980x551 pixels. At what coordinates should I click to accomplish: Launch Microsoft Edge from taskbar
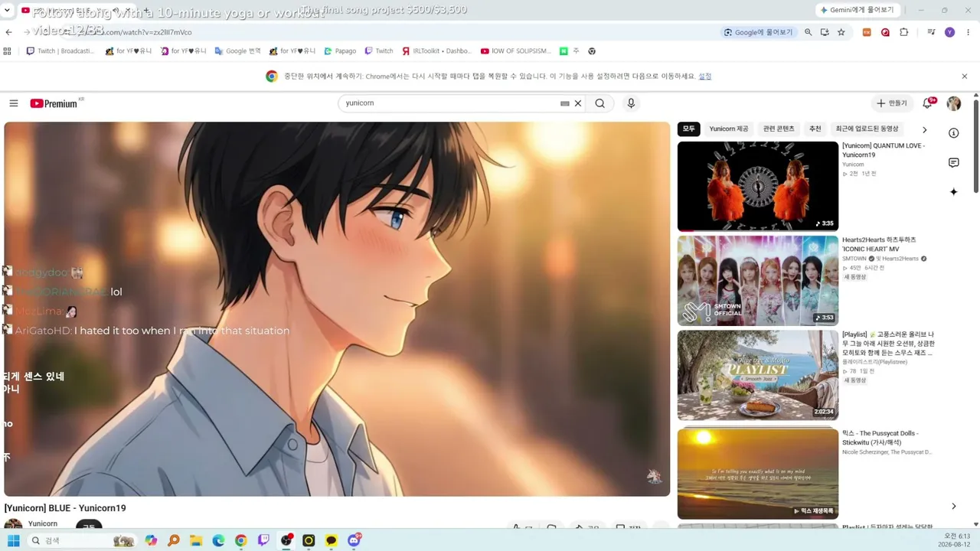coord(218,540)
